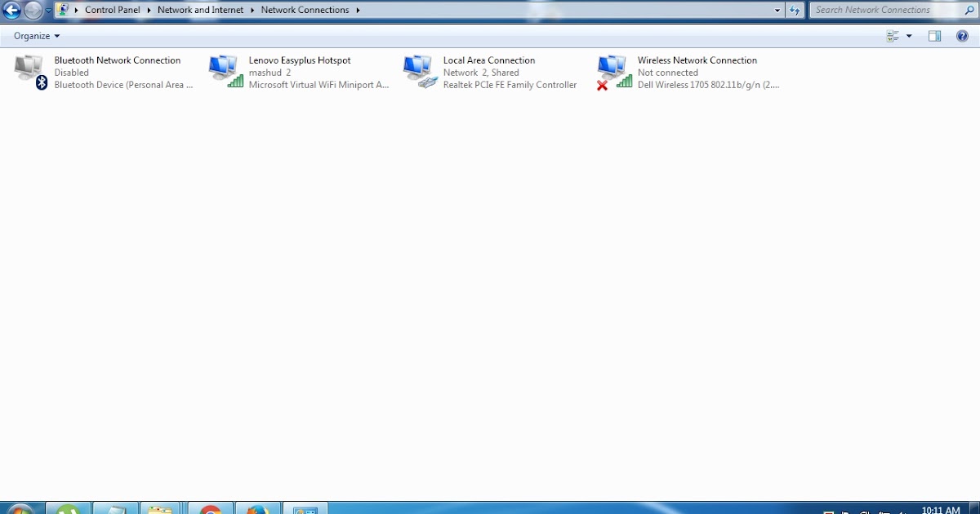Click Control Panel in the breadcrumb
980x514 pixels.
coord(112,10)
